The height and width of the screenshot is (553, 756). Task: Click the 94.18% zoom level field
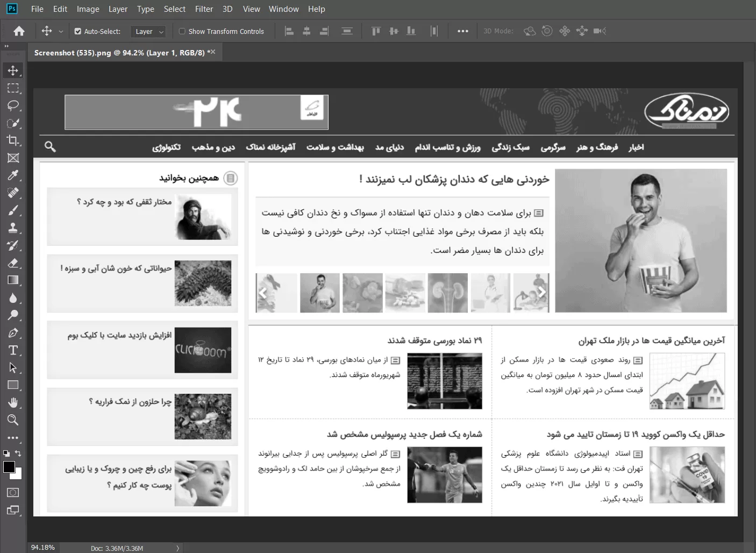pyautogui.click(x=43, y=548)
